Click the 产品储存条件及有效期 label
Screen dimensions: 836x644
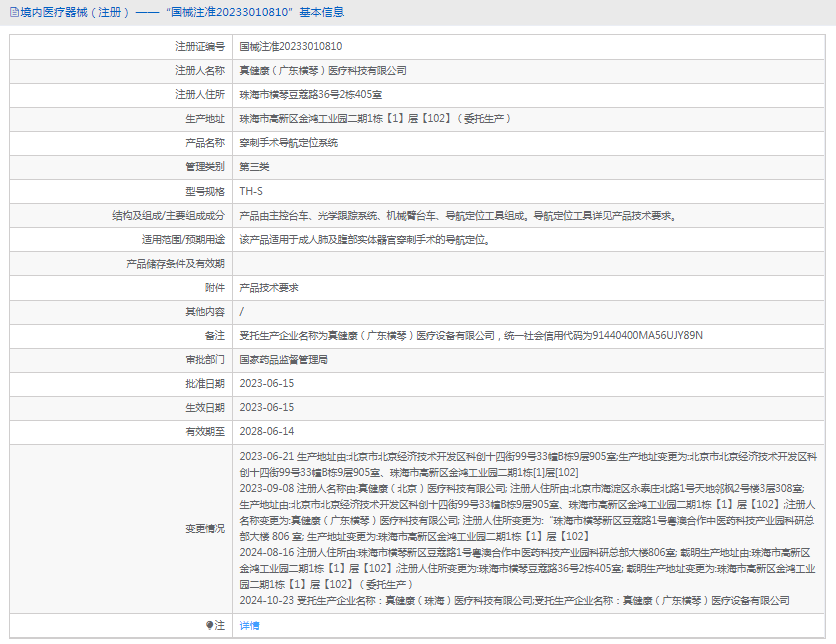pyautogui.click(x=175, y=264)
